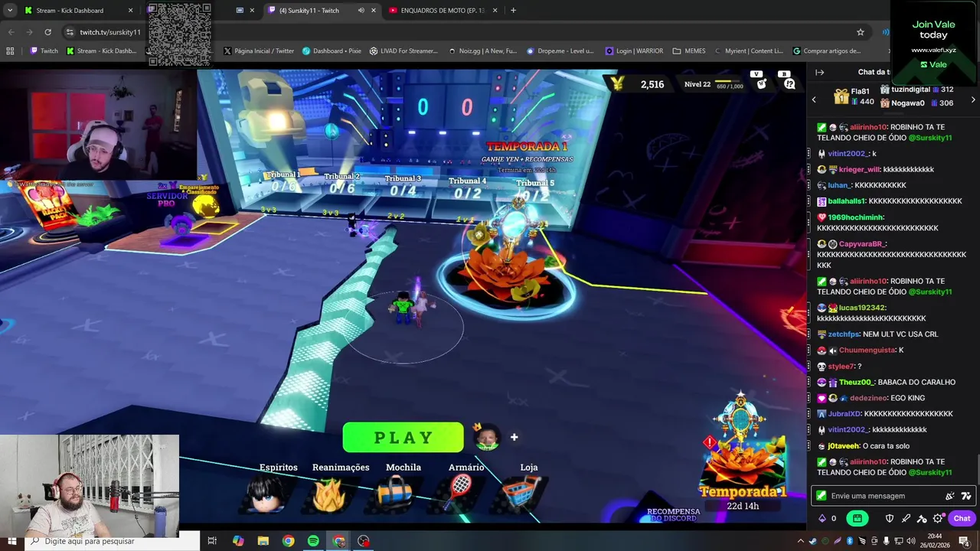Image resolution: width=980 pixels, height=551 pixels.
Task: Add a party member with the plus icon
Action: click(x=514, y=437)
